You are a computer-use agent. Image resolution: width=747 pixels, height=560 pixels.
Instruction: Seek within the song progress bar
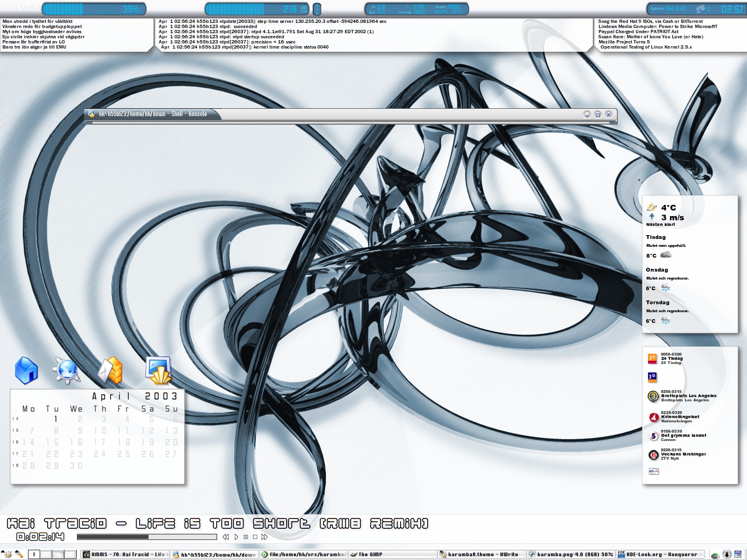click(x=147, y=537)
